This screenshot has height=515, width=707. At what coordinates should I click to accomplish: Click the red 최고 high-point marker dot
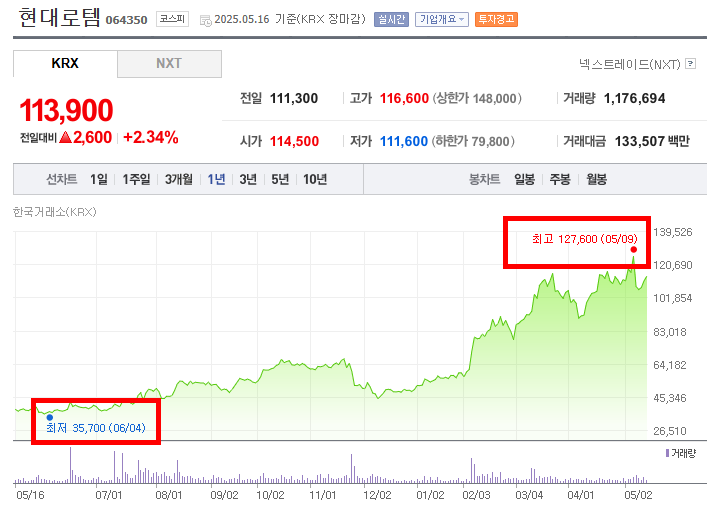[634, 250]
